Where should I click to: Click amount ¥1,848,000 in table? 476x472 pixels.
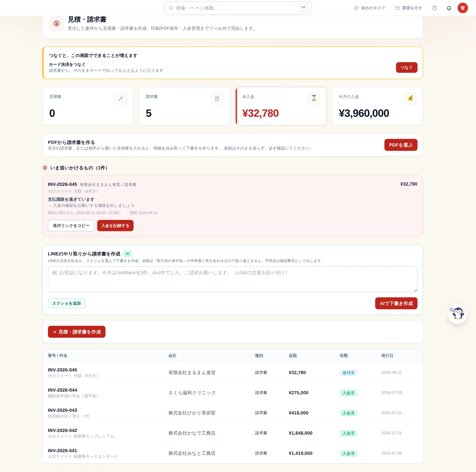tap(300, 433)
